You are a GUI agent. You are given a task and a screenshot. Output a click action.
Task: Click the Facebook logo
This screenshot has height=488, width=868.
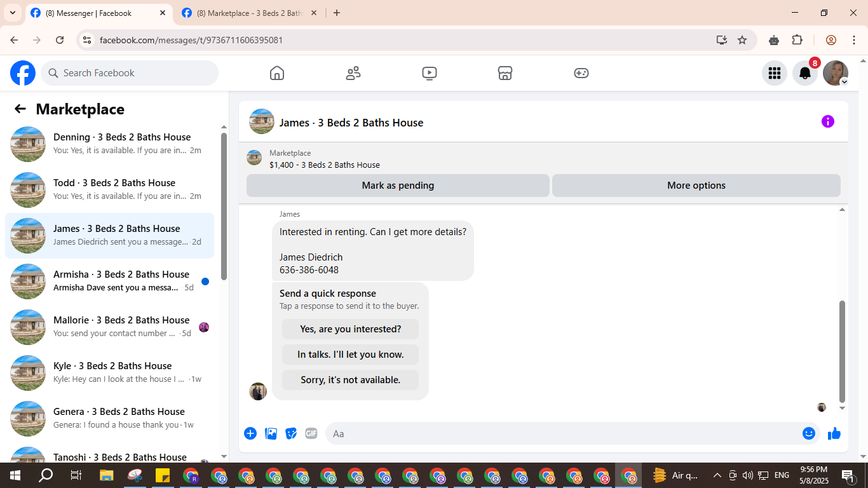(23, 73)
